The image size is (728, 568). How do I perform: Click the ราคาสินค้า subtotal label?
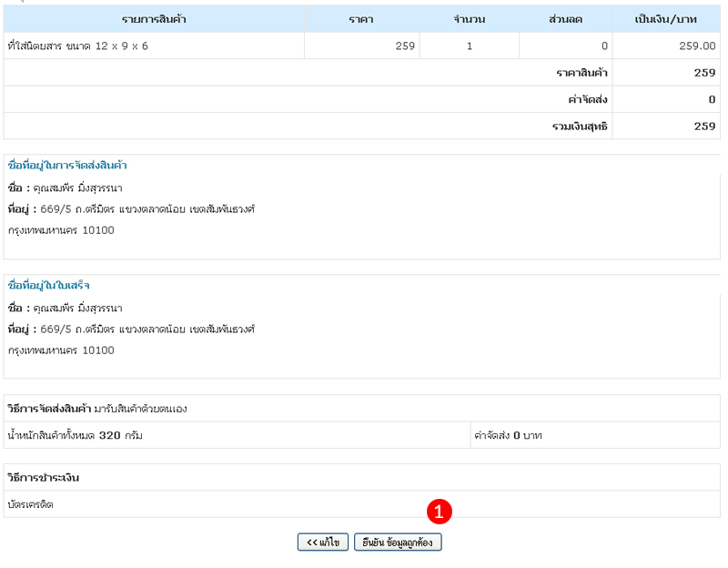[x=581, y=73]
